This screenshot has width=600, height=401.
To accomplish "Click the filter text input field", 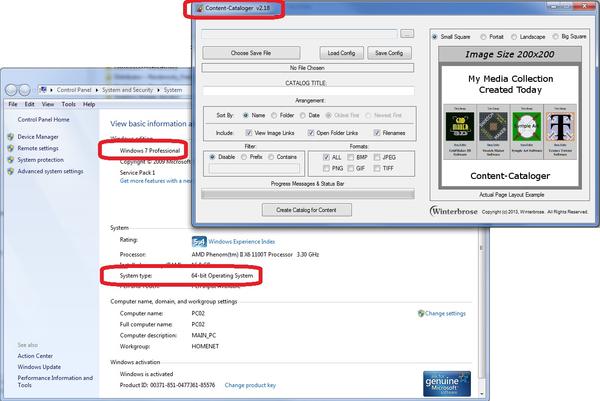I will tap(254, 168).
